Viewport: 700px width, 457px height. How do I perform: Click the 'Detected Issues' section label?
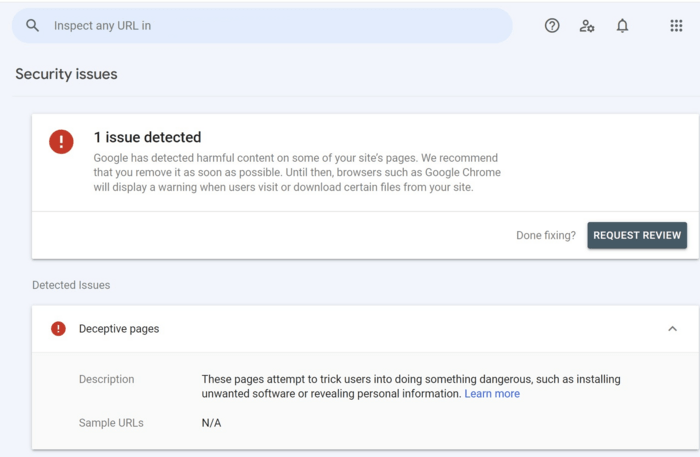click(71, 285)
